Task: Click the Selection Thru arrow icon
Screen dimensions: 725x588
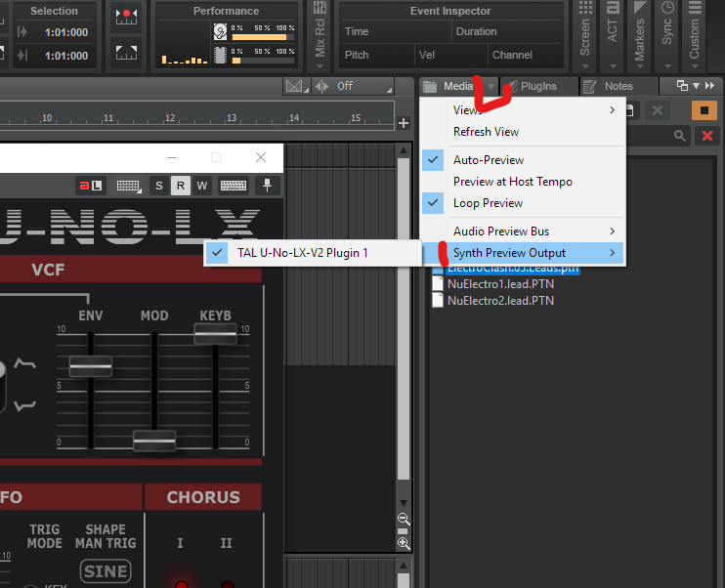Action: (x=22, y=56)
